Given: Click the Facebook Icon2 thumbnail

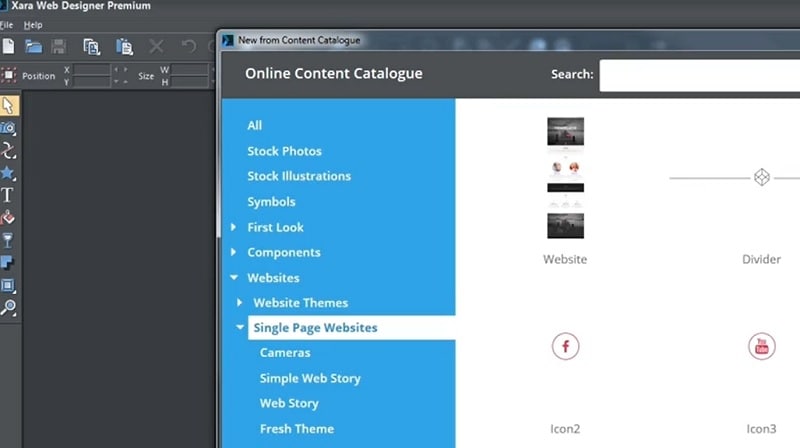Looking at the screenshot, I should click(565, 346).
